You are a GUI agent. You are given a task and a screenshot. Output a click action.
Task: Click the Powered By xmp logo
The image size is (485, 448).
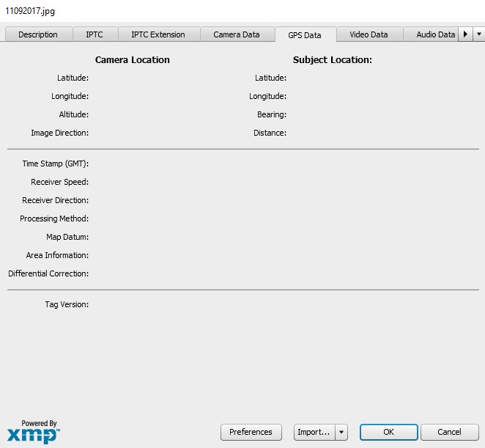(33, 432)
